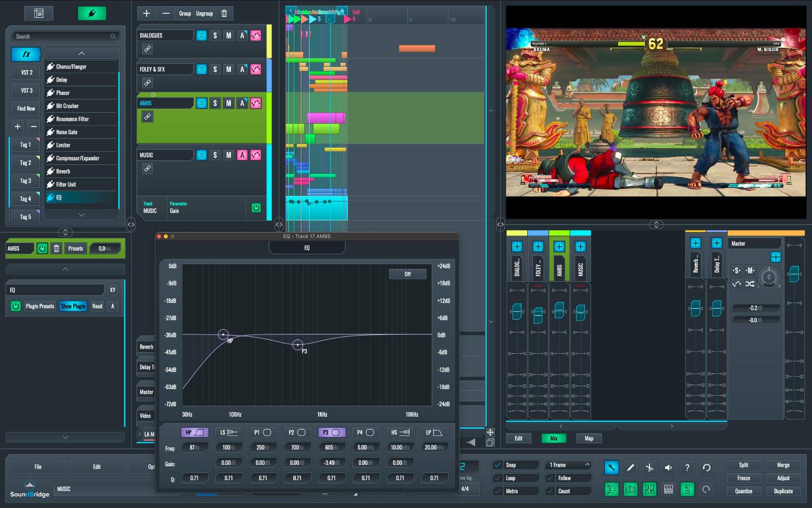Click the question mark help icon

coord(687,467)
